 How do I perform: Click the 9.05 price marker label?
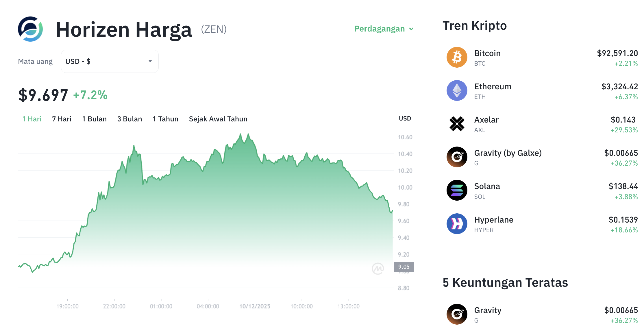[404, 267]
